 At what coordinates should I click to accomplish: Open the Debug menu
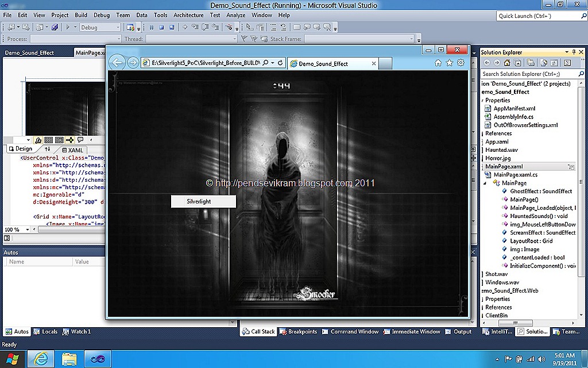[x=101, y=15]
